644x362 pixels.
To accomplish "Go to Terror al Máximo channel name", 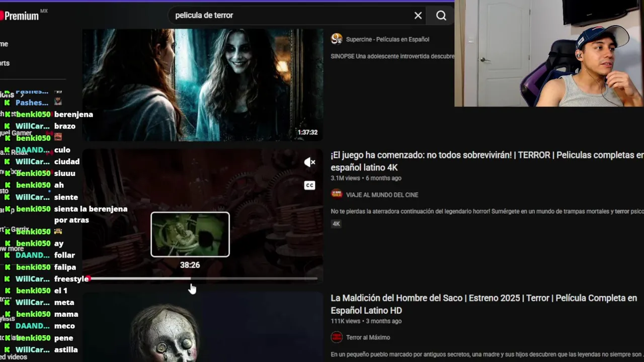I will 368,337.
